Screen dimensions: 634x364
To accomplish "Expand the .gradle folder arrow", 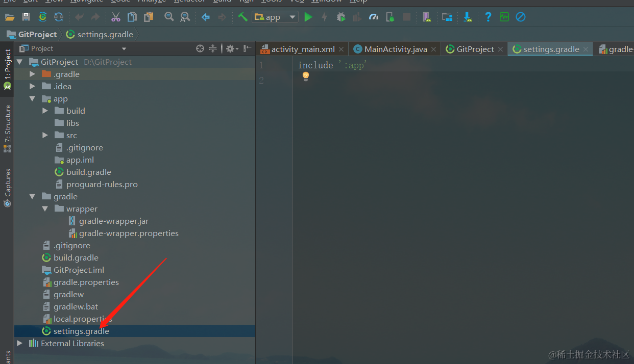I will [x=32, y=74].
